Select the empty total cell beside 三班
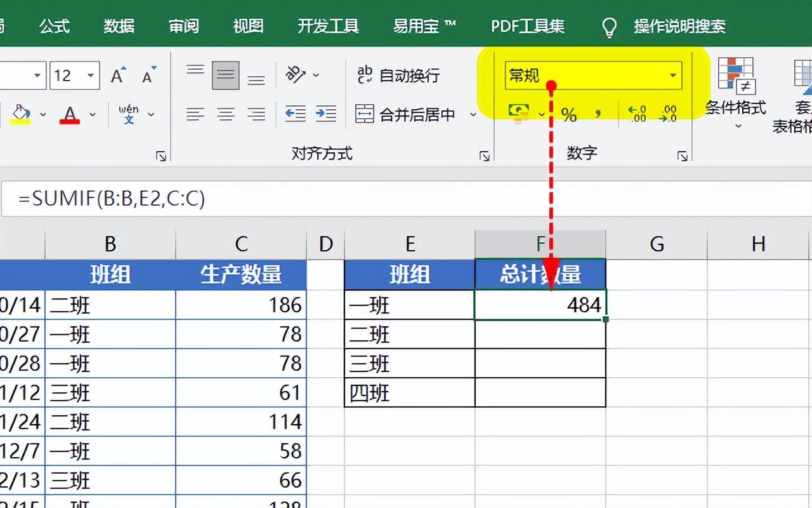This screenshot has width=812, height=508. pyautogui.click(x=540, y=364)
